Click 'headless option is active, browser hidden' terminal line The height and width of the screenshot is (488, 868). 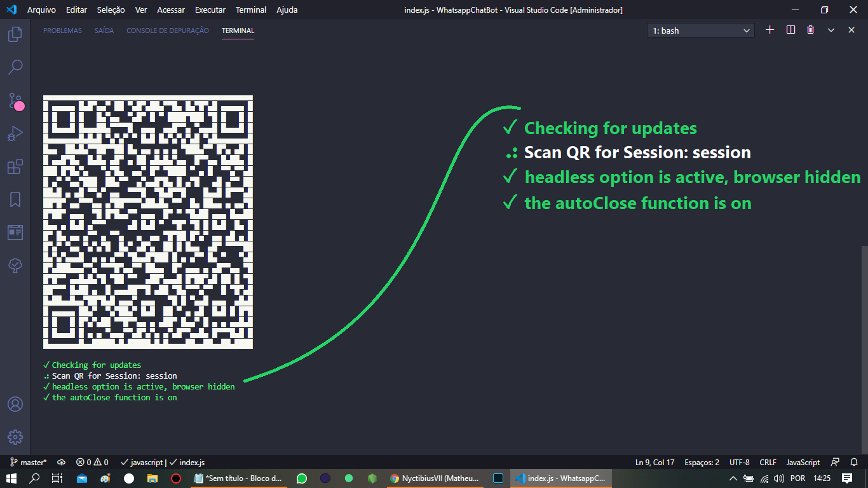point(139,386)
